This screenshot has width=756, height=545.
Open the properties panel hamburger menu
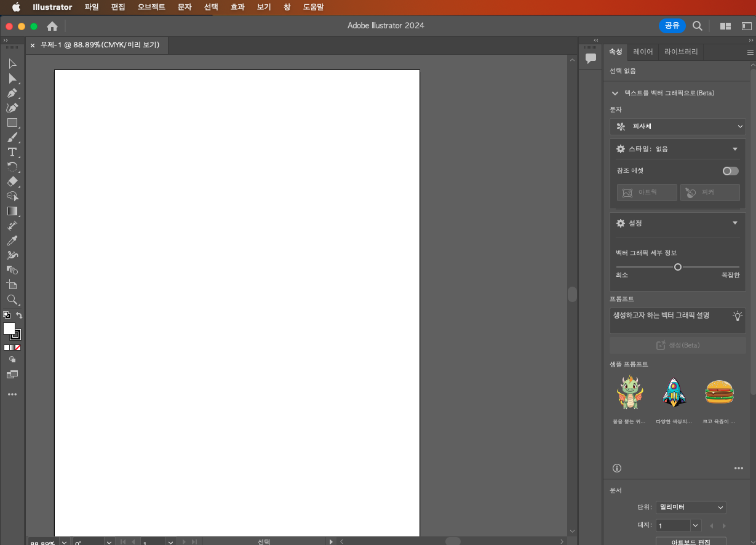coord(750,52)
